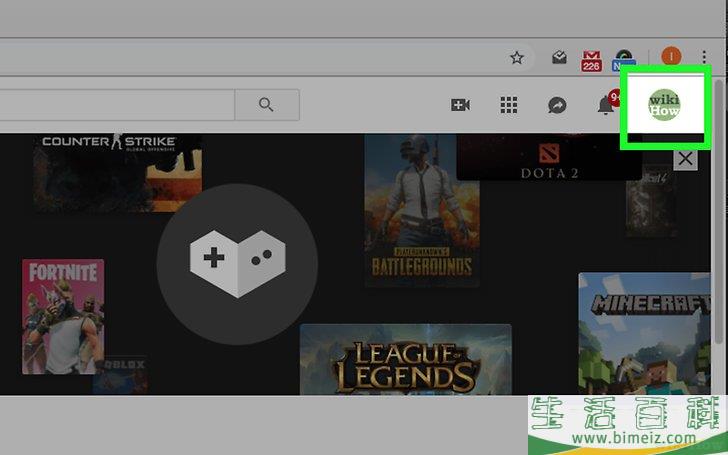Image resolution: width=728 pixels, height=455 pixels.
Task: Click the YouTube Gaming controller heart logo
Action: coord(237,264)
